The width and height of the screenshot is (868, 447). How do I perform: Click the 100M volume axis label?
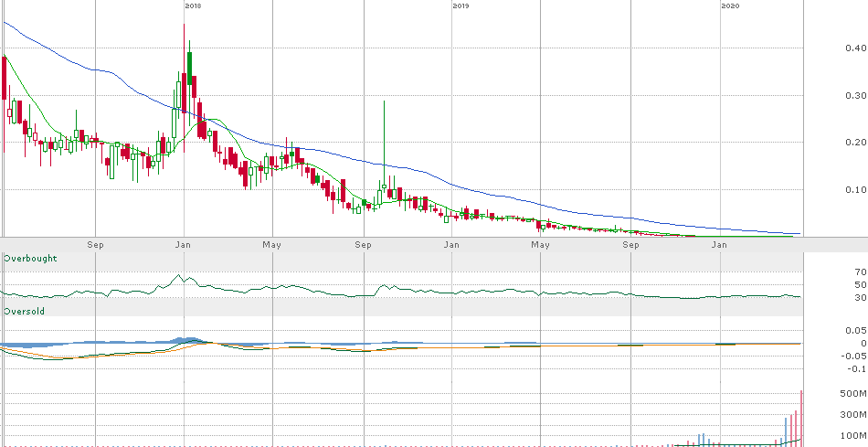[x=853, y=436]
